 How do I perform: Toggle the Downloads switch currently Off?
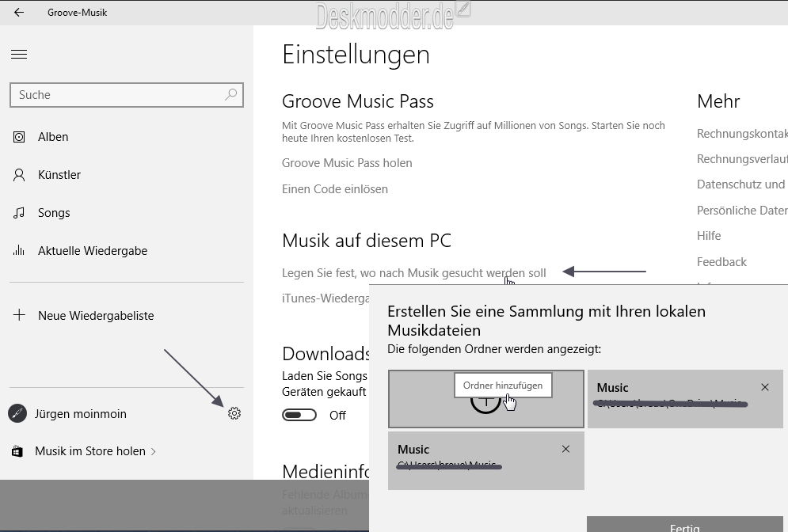(299, 415)
